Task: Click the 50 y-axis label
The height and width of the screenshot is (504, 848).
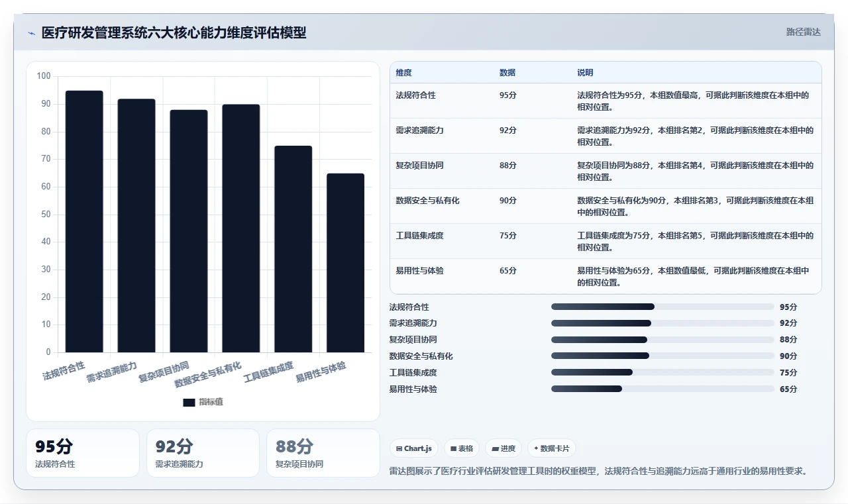Action: pyautogui.click(x=46, y=215)
